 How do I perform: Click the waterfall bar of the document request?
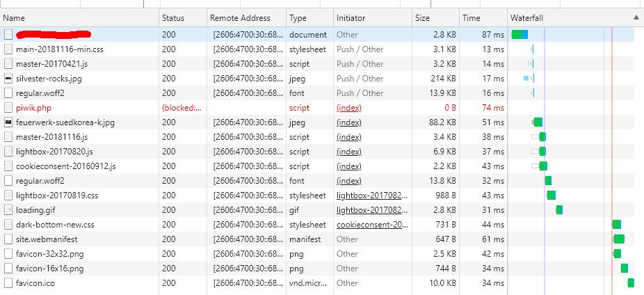coord(520,35)
